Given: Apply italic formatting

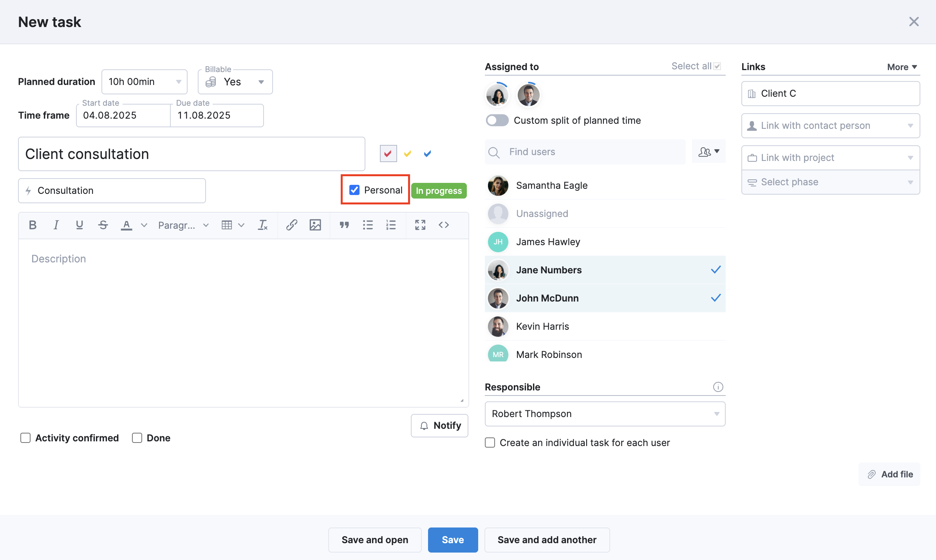Looking at the screenshot, I should (56, 225).
